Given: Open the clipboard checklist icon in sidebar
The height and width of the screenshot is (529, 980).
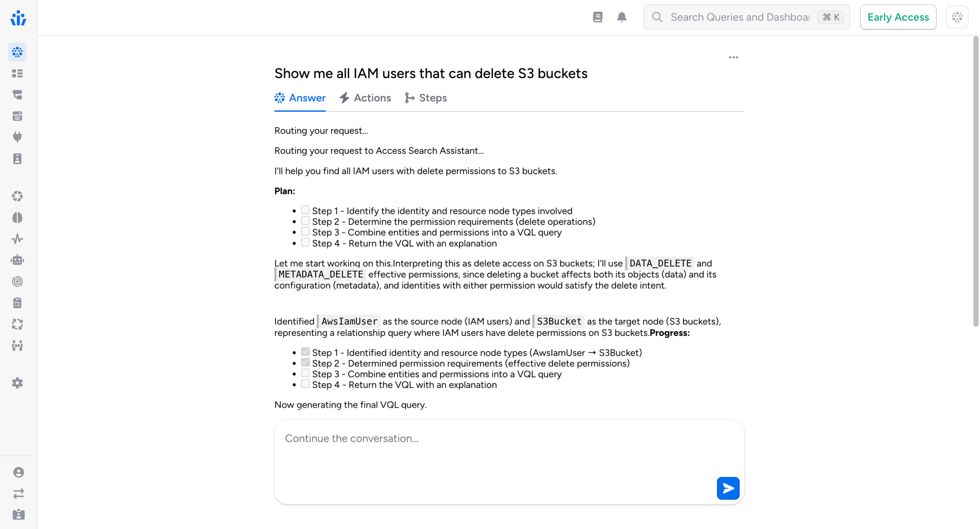Looking at the screenshot, I should (x=17, y=303).
